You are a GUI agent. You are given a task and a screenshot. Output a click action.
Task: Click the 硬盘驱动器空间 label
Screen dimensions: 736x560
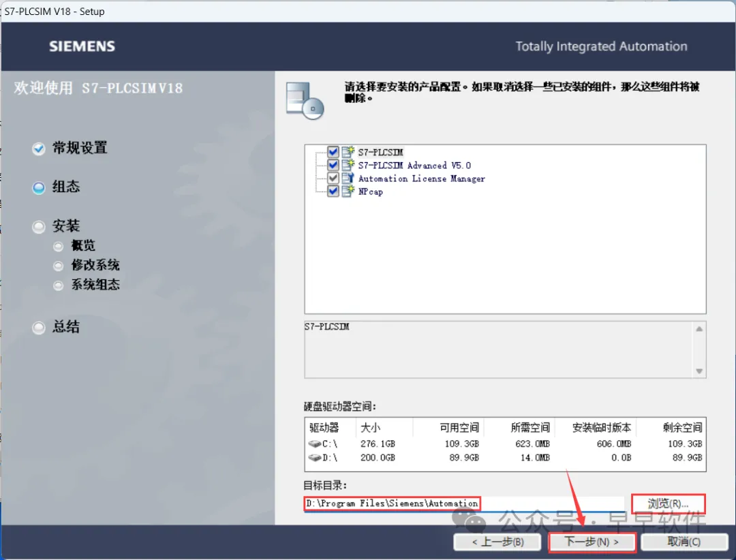click(x=340, y=407)
